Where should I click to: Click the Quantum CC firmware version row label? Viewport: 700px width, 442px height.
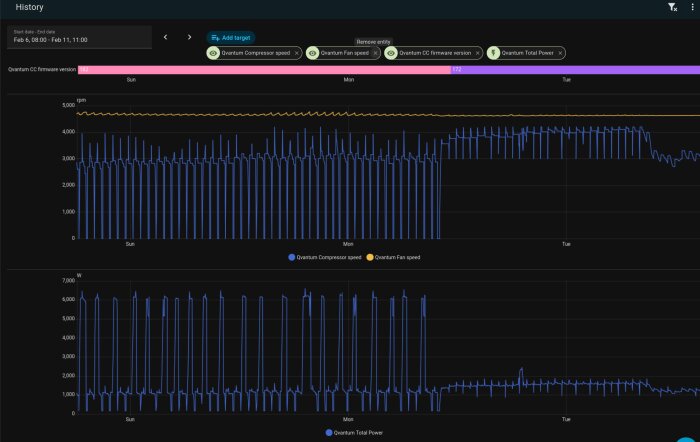[x=42, y=70]
